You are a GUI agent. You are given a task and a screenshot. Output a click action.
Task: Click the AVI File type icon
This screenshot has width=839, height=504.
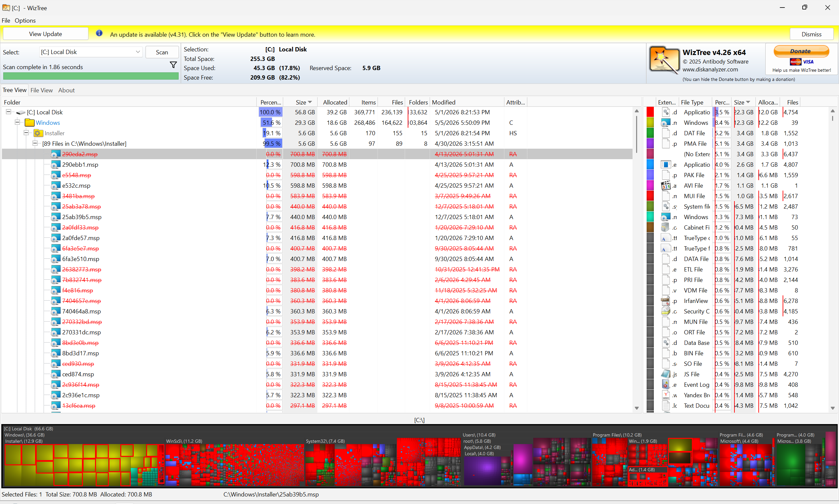point(666,186)
